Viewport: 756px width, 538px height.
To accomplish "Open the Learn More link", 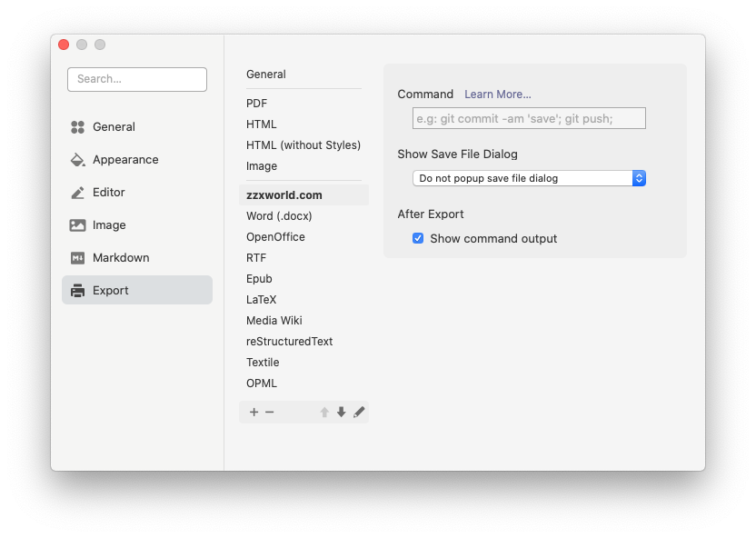I will (x=498, y=95).
